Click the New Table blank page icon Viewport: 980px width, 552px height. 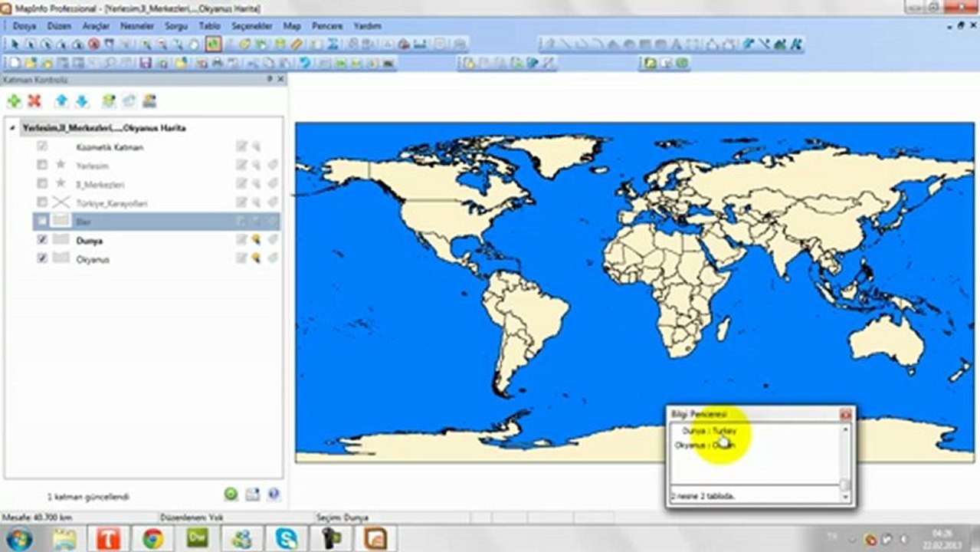15,63
